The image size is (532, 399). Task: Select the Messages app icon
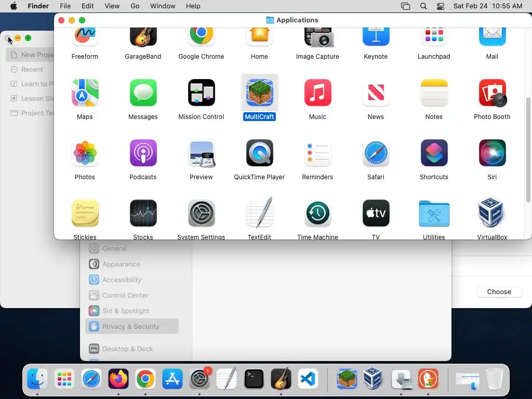(143, 92)
